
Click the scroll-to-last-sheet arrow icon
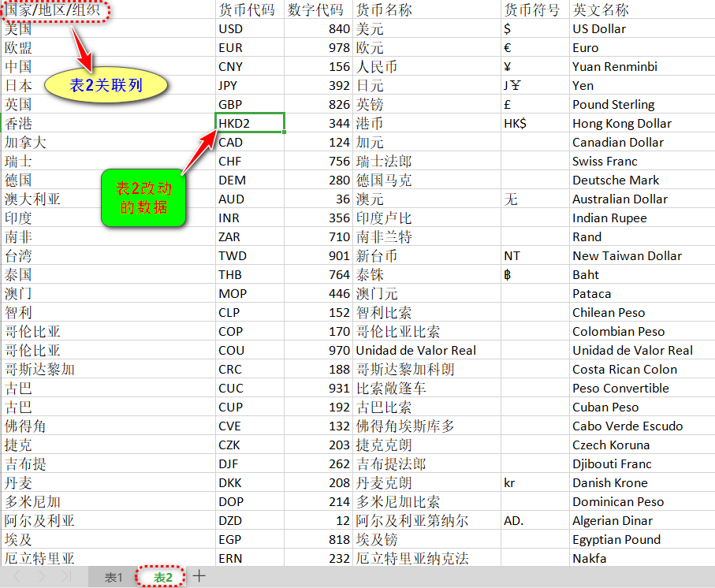click(x=68, y=577)
